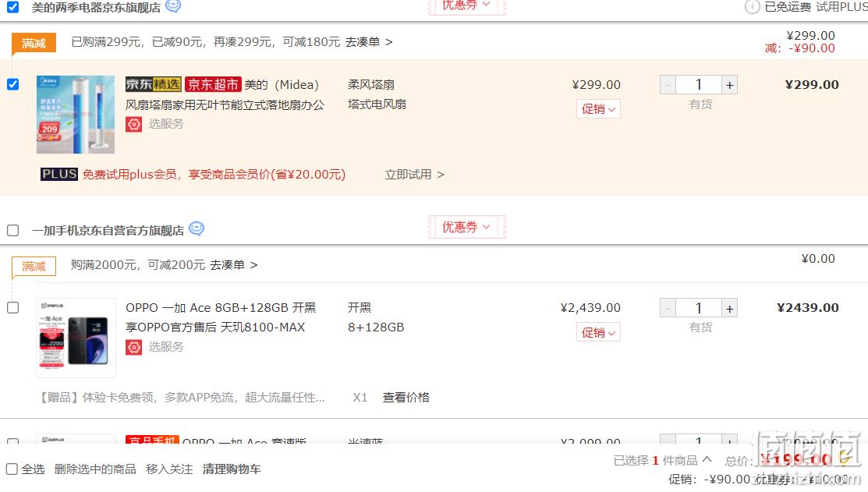Click the ¥2,439.00 unit price
Viewport: 868px width, 492px height.
pos(590,308)
